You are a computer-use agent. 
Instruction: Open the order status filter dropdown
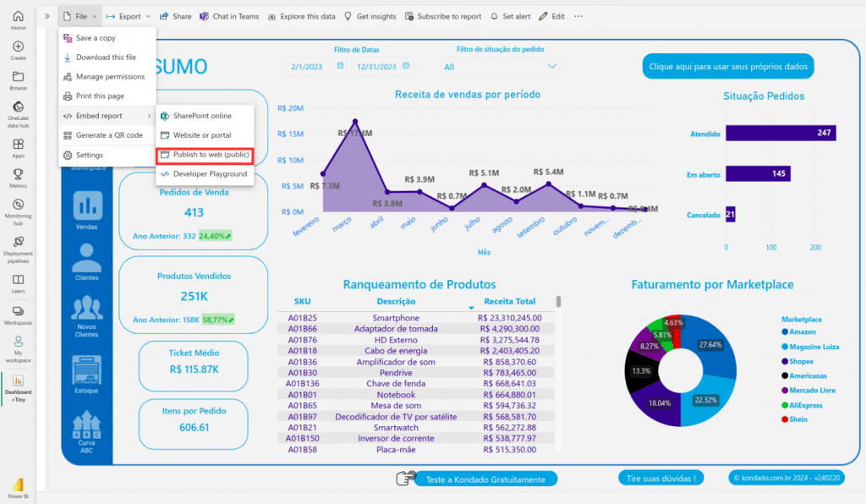pyautogui.click(x=500, y=67)
